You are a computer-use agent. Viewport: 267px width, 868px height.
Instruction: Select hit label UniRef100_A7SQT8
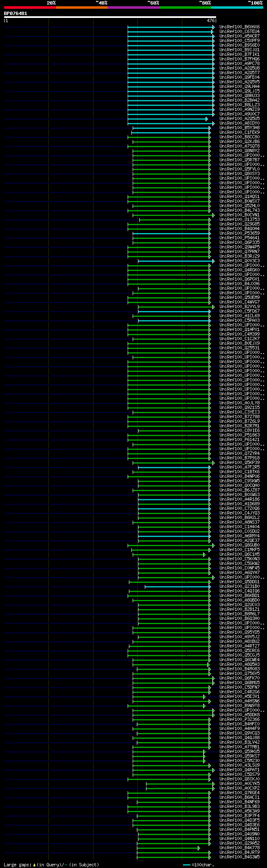pos(239,146)
